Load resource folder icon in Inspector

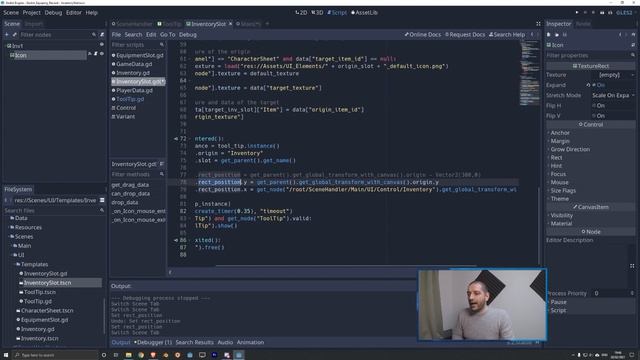click(557, 35)
